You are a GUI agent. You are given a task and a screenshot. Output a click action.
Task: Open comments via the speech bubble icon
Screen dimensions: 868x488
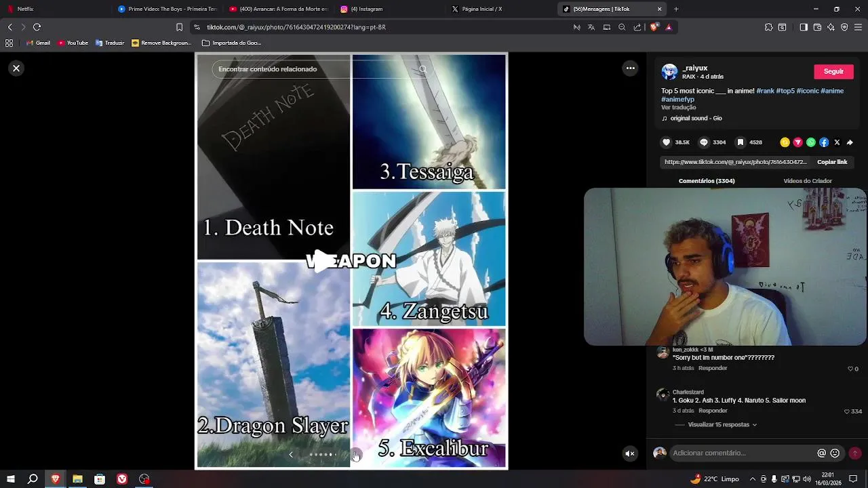(704, 142)
